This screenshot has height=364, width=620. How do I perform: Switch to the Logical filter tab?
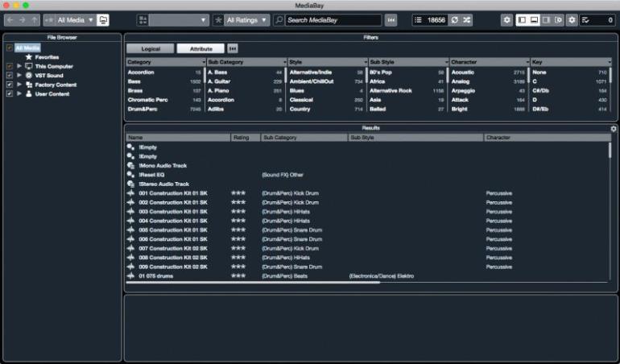151,48
